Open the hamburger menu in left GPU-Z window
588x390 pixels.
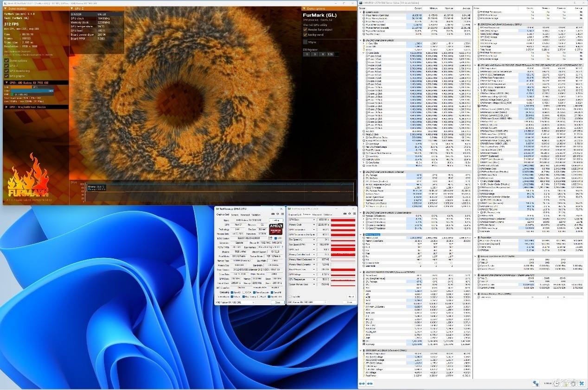tap(282, 214)
